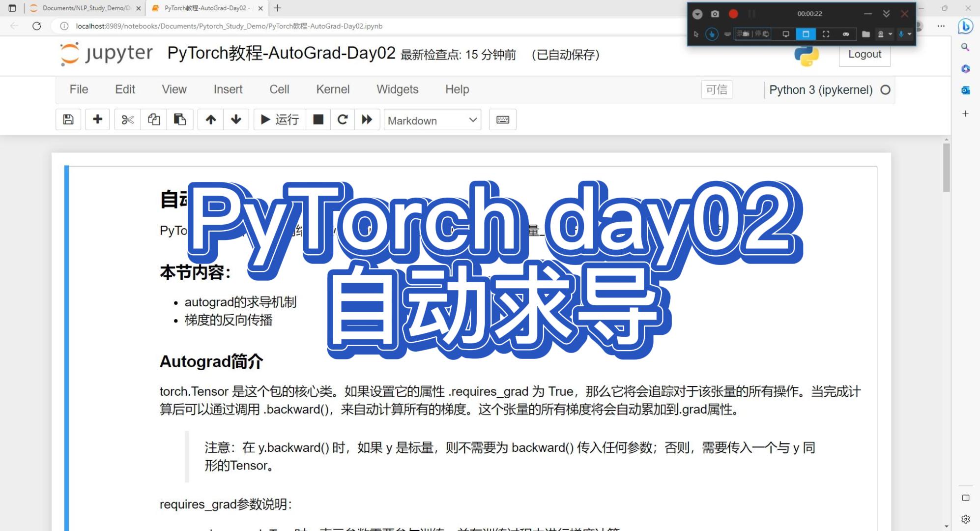980x531 pixels.
Task: Open the Kernel menu
Action: [333, 89]
